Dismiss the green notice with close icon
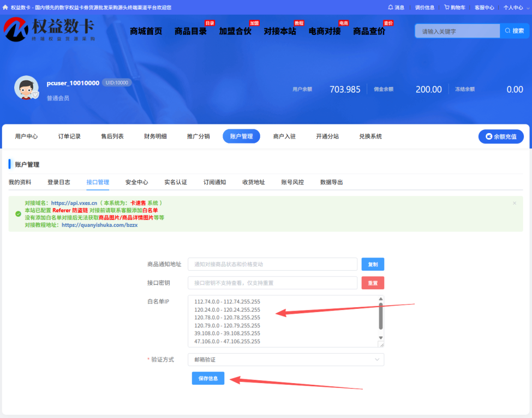Image resolution: width=532 pixels, height=418 pixels. pyautogui.click(x=515, y=203)
